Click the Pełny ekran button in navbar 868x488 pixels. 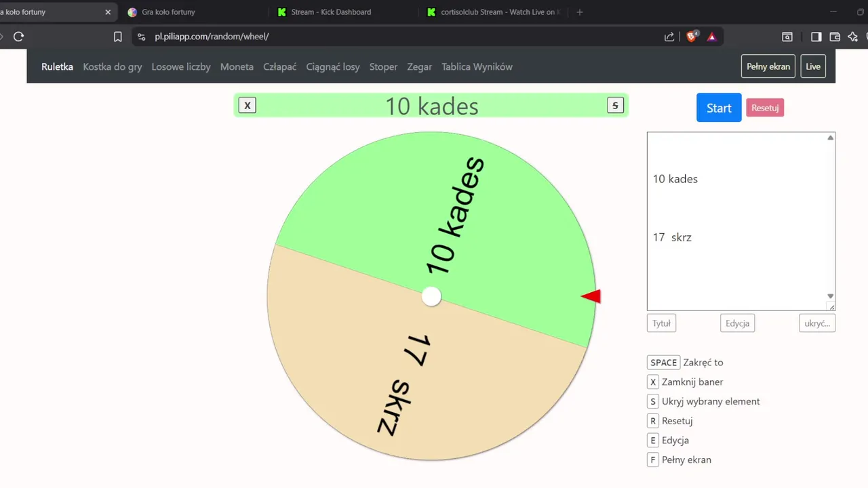click(768, 66)
